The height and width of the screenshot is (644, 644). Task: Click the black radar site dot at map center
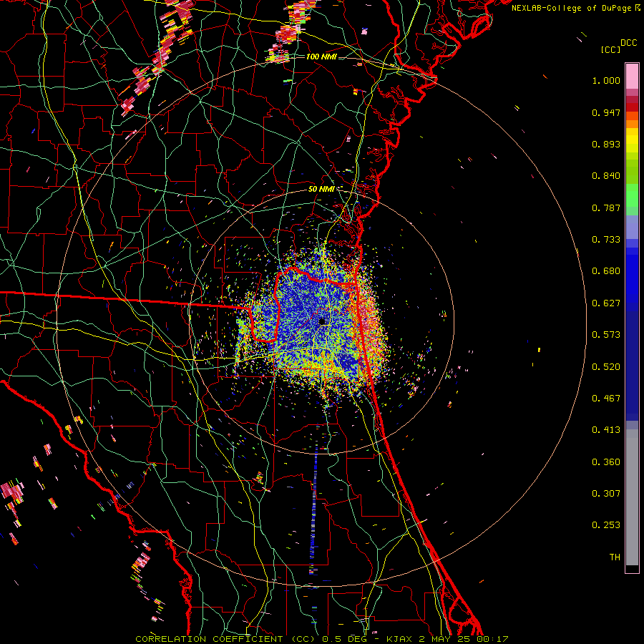tap(322, 321)
